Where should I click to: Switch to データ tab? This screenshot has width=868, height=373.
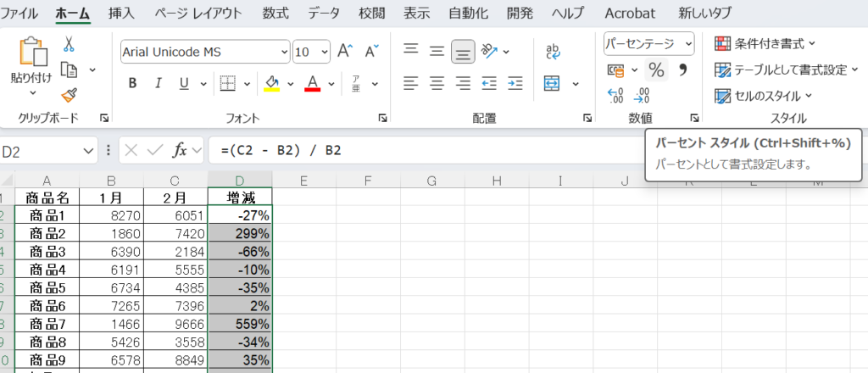tap(324, 13)
